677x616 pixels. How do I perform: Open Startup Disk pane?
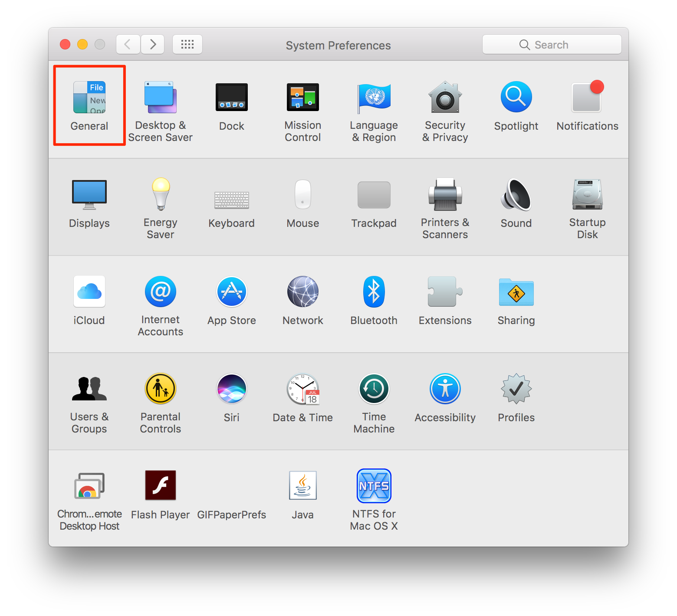(588, 209)
